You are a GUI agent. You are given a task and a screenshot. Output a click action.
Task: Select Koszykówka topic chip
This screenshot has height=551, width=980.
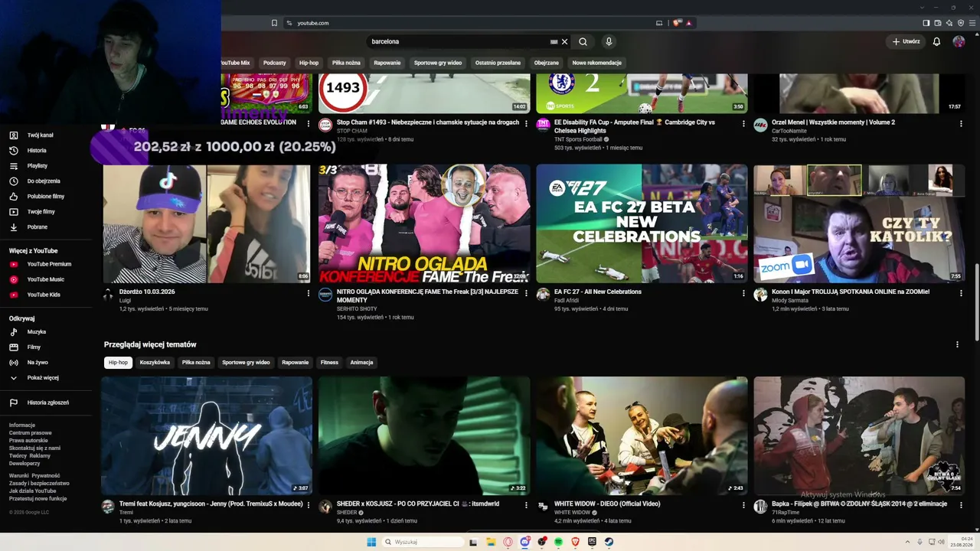tap(155, 363)
